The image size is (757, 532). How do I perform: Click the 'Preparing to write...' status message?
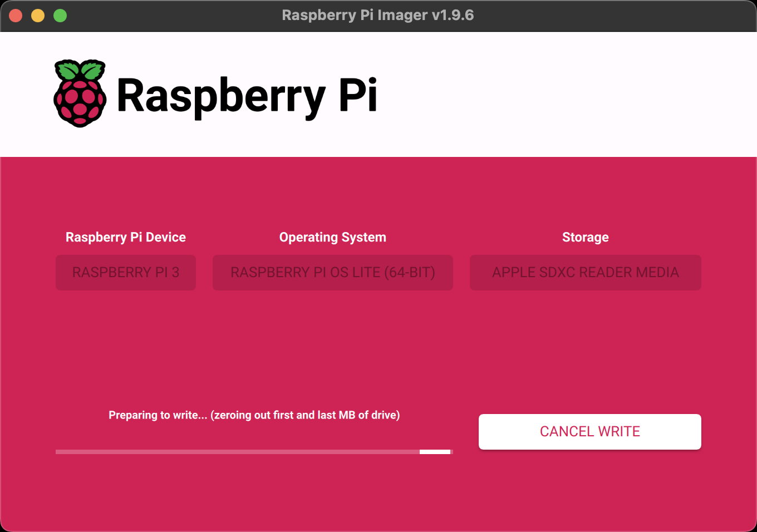coord(254,415)
